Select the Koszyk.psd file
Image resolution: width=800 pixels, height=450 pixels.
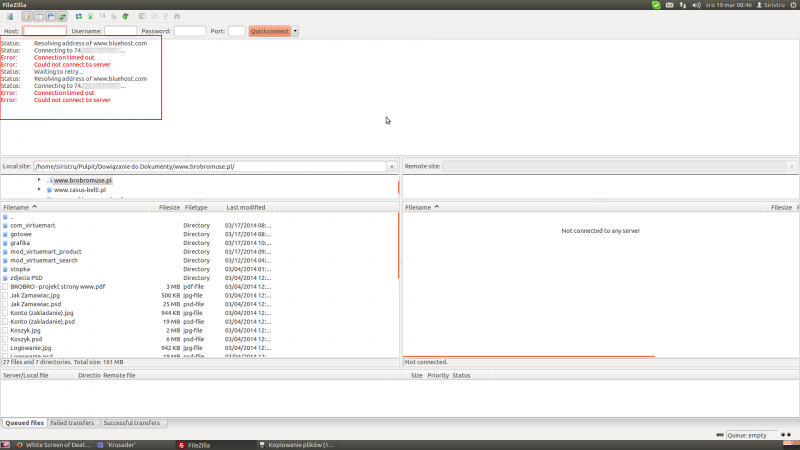26,339
